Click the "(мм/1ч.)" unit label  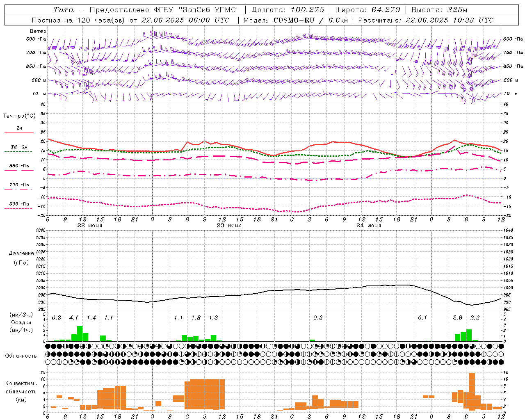tap(21, 330)
